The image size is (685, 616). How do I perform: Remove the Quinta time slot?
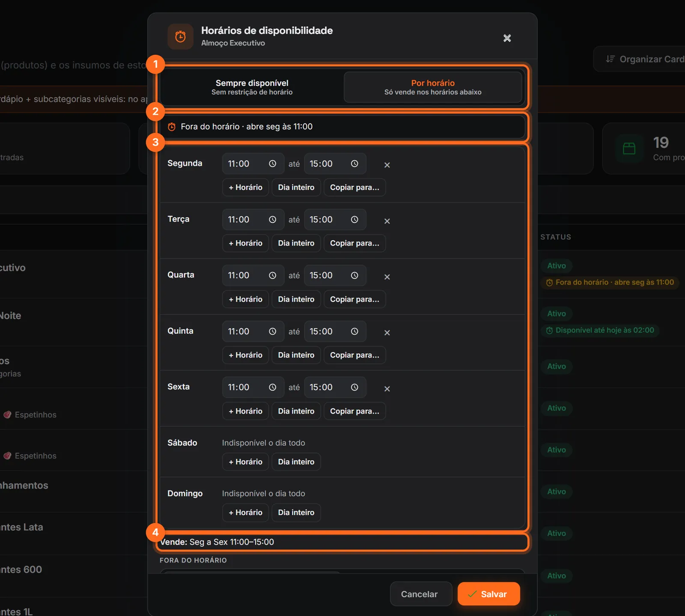tap(387, 332)
